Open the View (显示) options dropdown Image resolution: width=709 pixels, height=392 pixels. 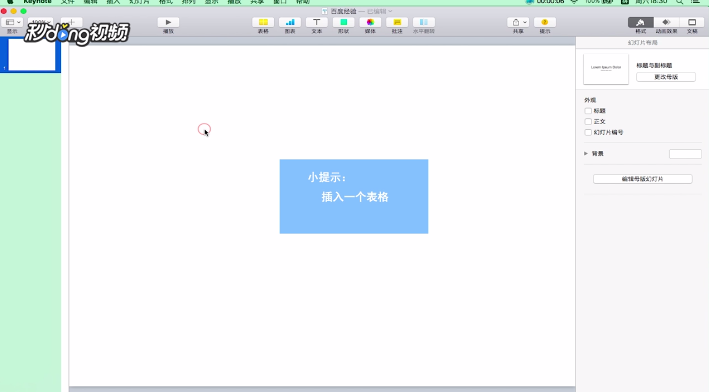coord(12,22)
